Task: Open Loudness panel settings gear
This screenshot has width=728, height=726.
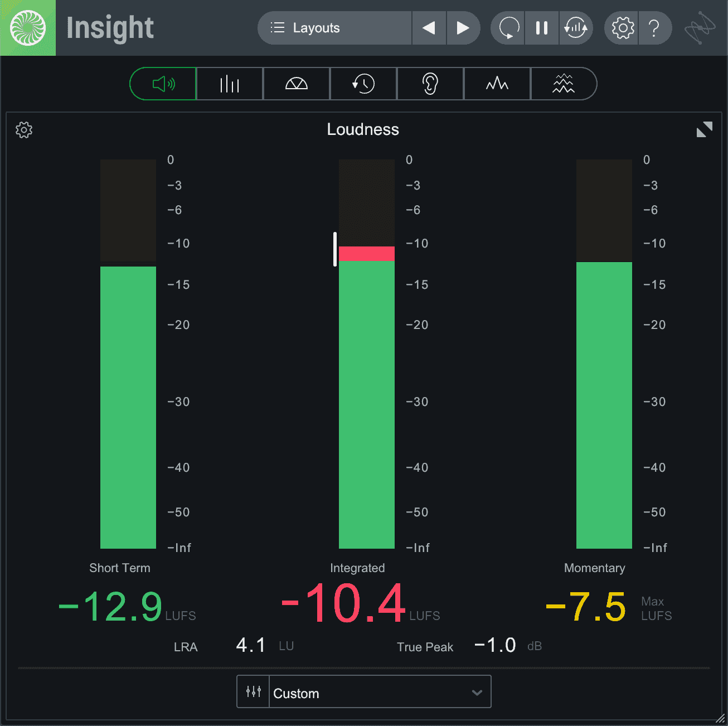Action: tap(24, 130)
